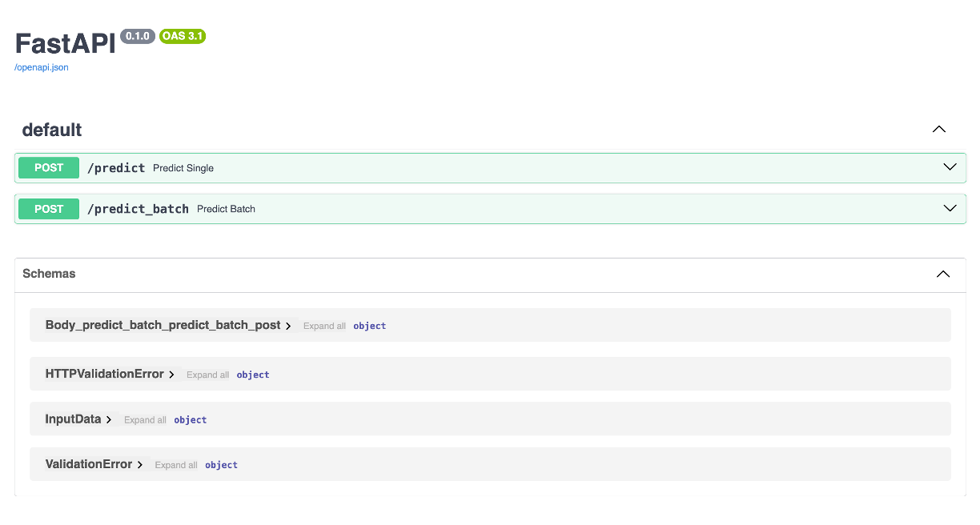Expand Body_predict_batch_predict_batch_post schema chevron
This screenshot has width=980, height=525.
(288, 326)
